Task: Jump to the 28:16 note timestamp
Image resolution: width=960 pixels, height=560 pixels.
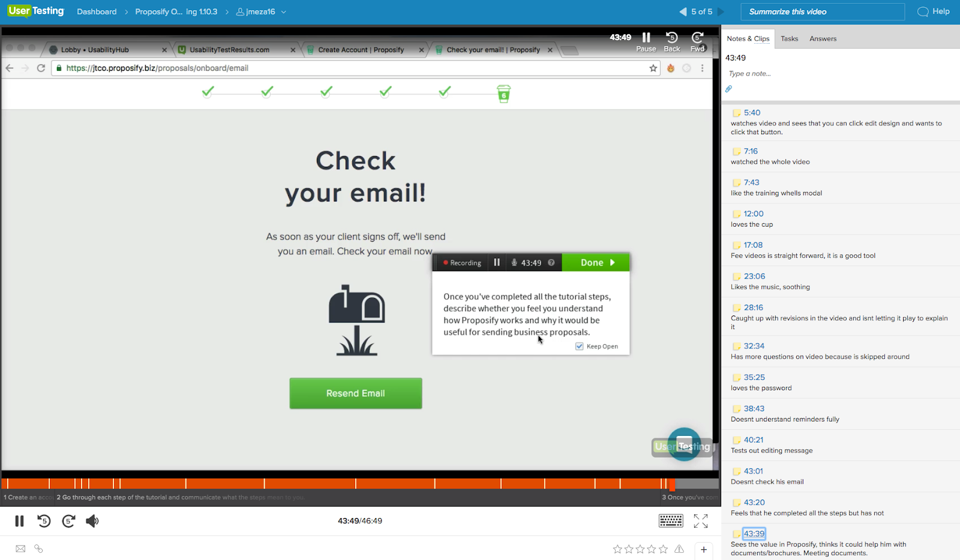Action: tap(754, 308)
